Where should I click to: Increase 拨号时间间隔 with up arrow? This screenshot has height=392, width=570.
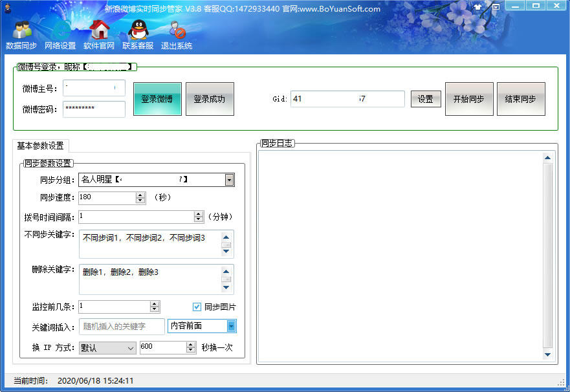coord(199,214)
